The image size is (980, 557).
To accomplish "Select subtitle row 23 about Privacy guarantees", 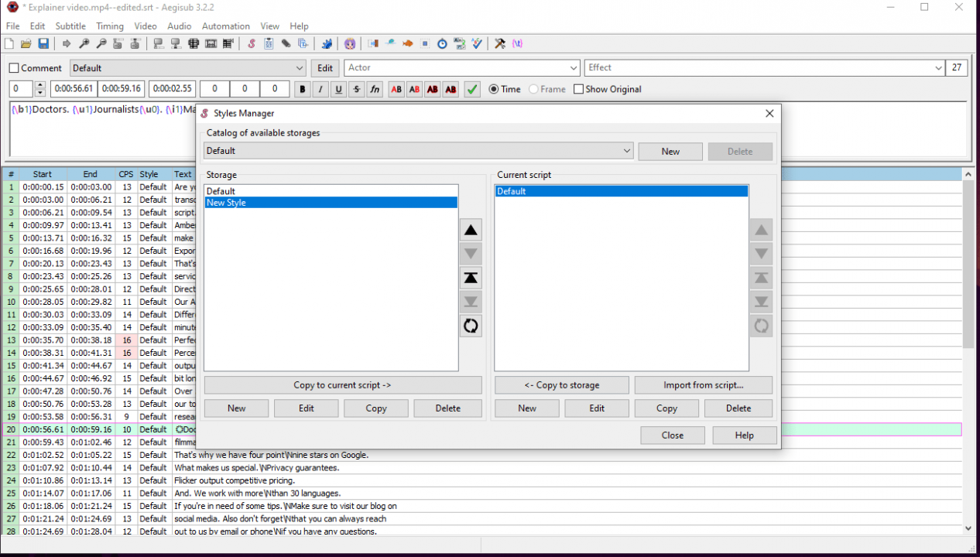I will pos(482,467).
